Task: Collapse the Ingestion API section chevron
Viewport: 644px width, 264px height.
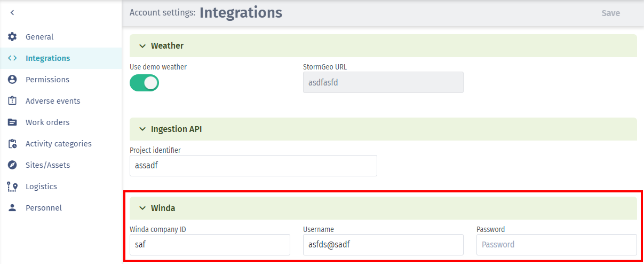Action: [x=142, y=129]
